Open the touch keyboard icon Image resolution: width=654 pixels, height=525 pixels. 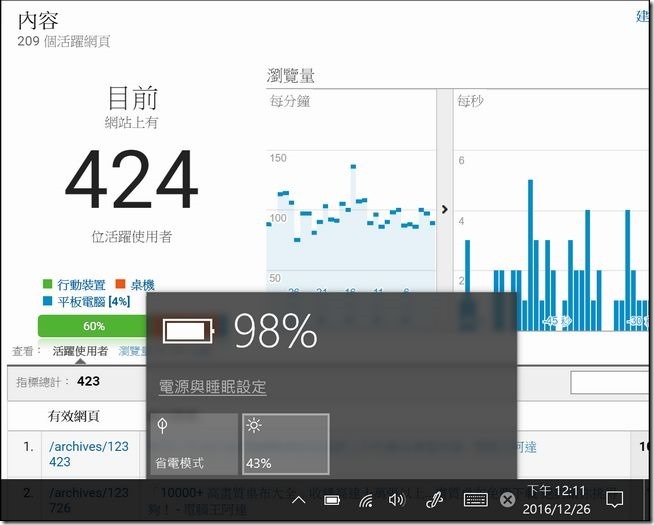[475, 500]
